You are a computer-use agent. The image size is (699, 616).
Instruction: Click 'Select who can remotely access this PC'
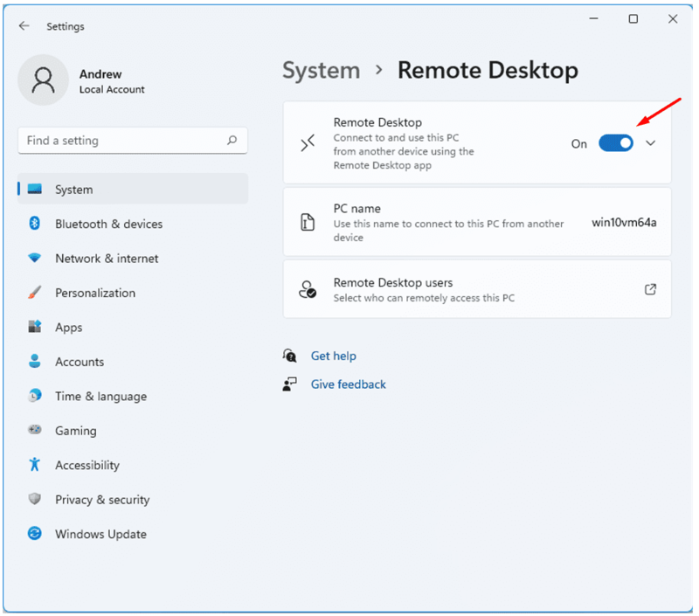(x=424, y=298)
